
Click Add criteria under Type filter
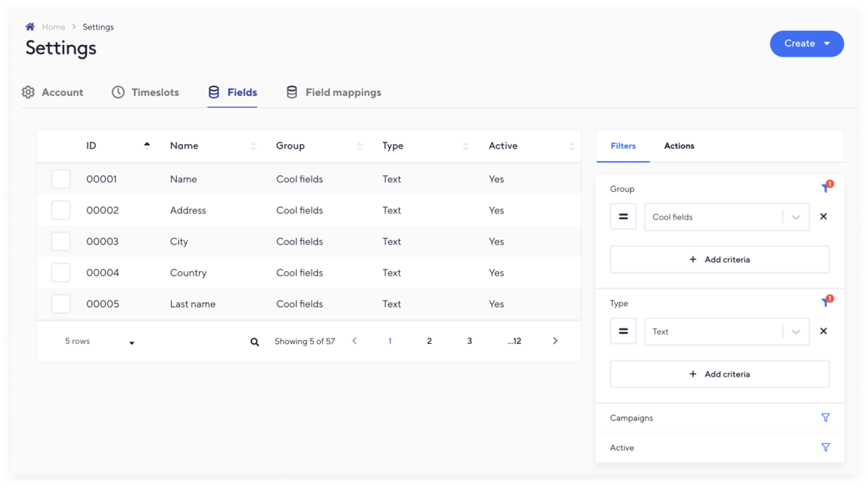pos(720,374)
